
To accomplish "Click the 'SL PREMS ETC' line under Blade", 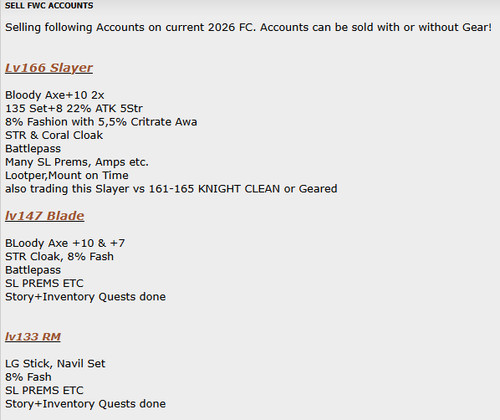I will point(44,283).
